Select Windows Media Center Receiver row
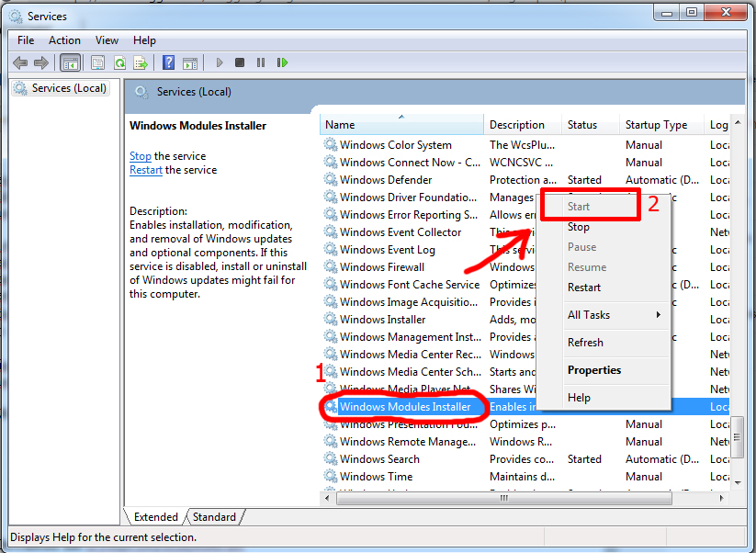 pos(526,354)
